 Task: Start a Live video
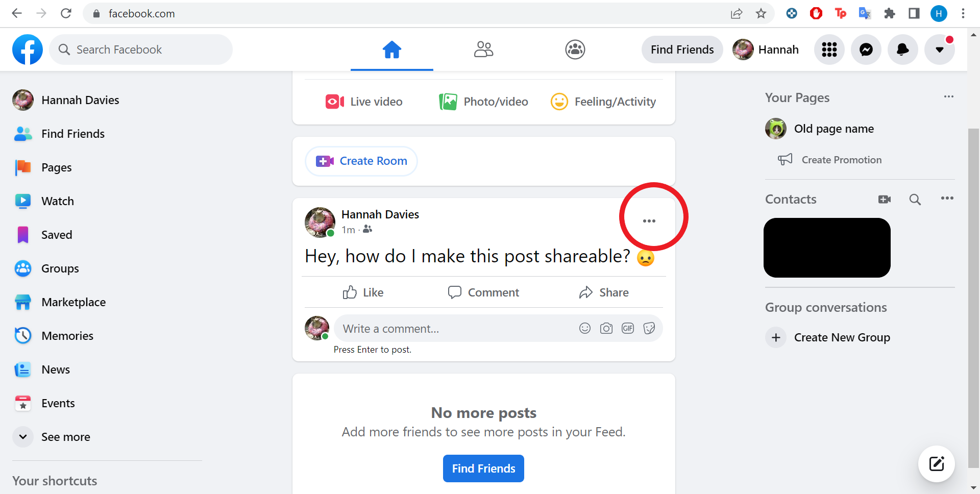point(364,102)
